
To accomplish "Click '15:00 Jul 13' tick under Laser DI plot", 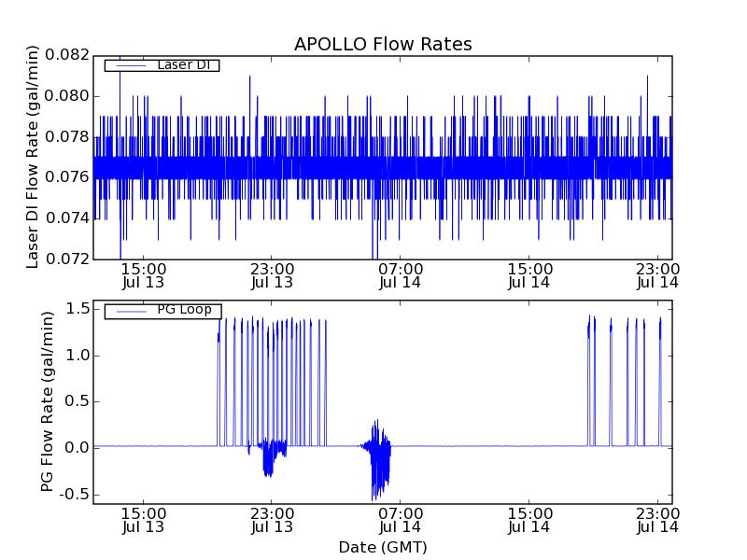I will click(144, 275).
